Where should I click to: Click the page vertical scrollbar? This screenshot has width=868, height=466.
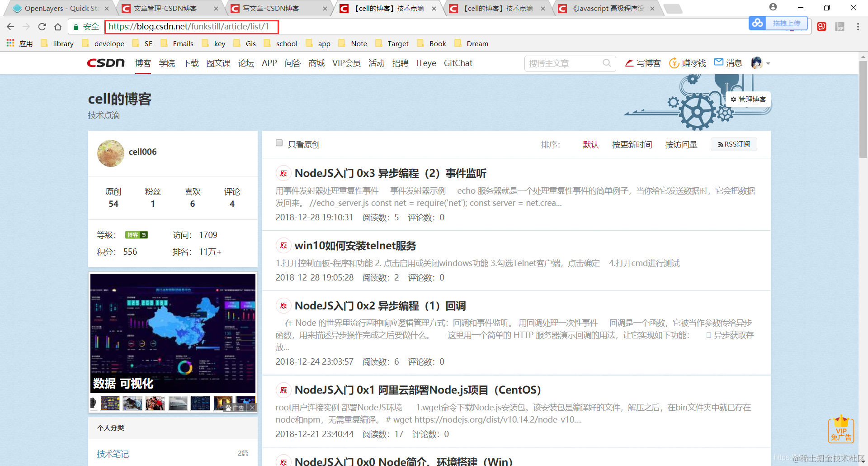pos(863,109)
